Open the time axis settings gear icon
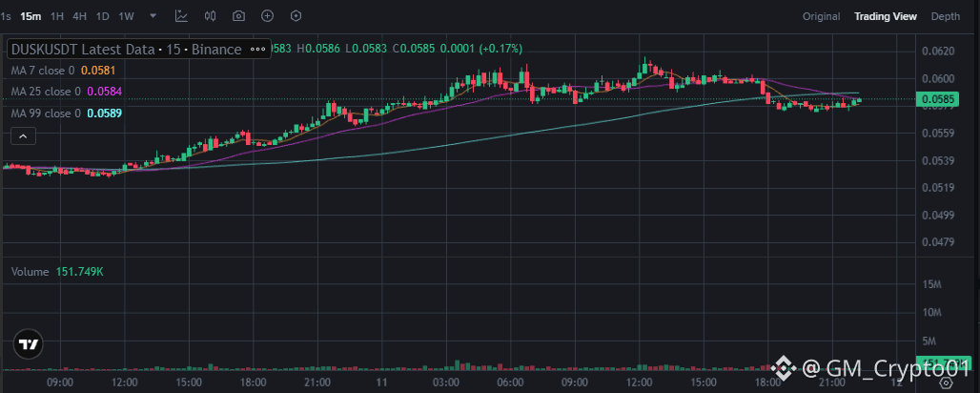Viewport: 980px width, 393px height. 947,383
